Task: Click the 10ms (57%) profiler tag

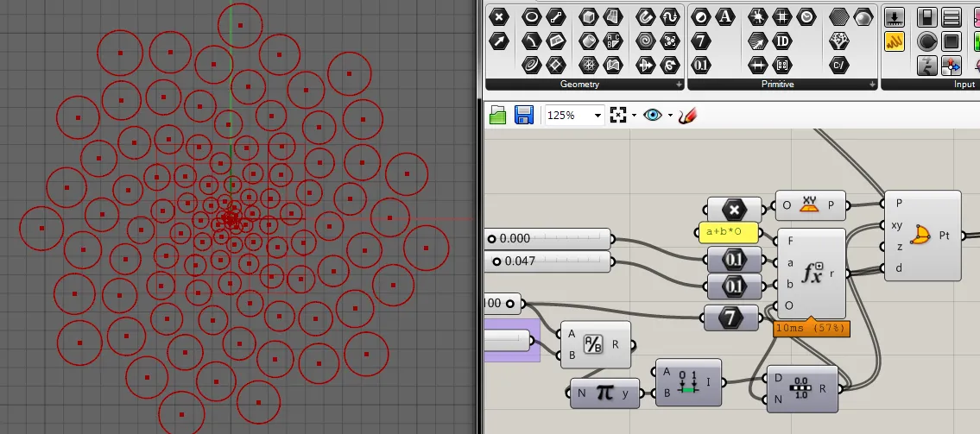Action: tap(812, 329)
